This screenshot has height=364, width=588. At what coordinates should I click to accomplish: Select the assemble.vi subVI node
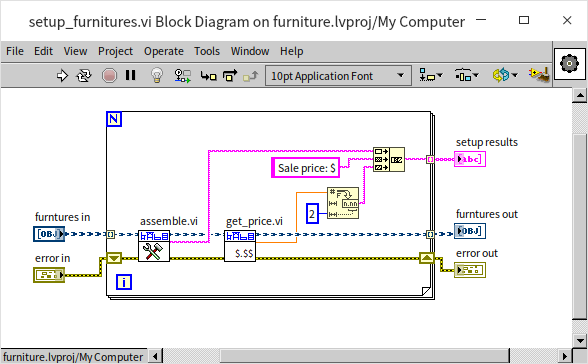point(154,246)
